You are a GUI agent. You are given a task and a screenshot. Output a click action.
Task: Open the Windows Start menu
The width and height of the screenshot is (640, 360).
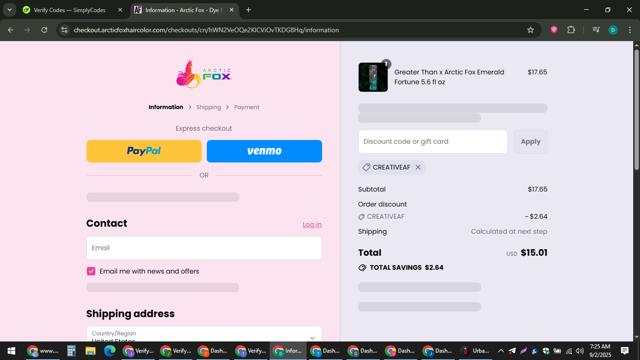(x=11, y=351)
